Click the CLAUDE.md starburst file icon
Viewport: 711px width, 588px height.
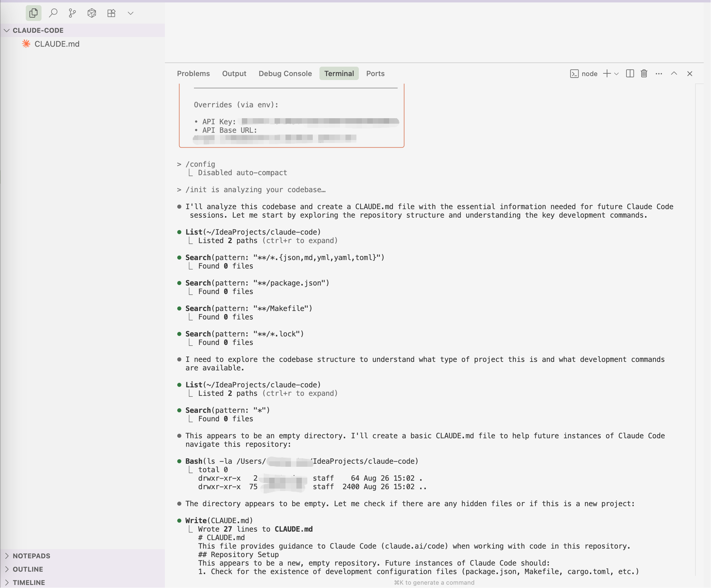26,44
